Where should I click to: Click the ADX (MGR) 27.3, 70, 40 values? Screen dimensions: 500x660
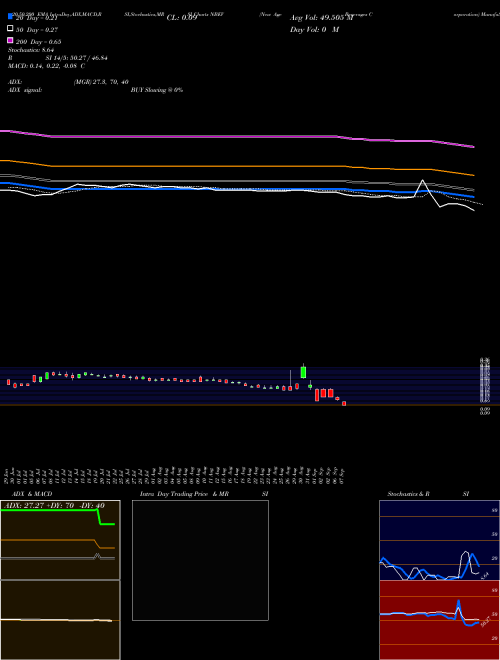(101, 82)
